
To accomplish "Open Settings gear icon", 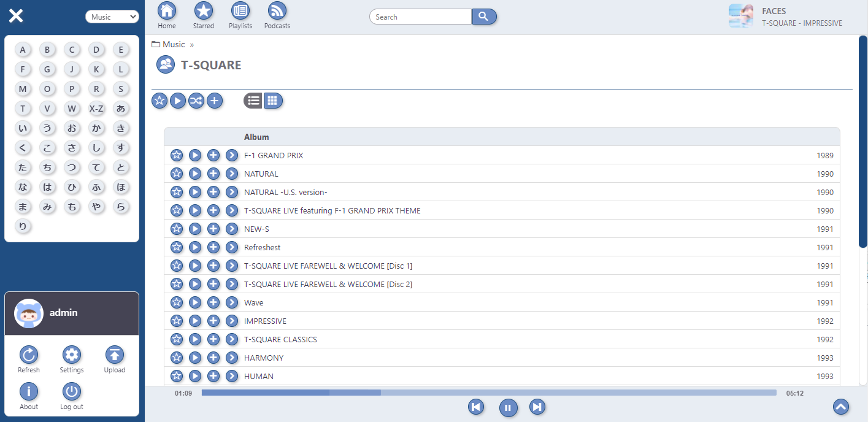I will click(72, 355).
